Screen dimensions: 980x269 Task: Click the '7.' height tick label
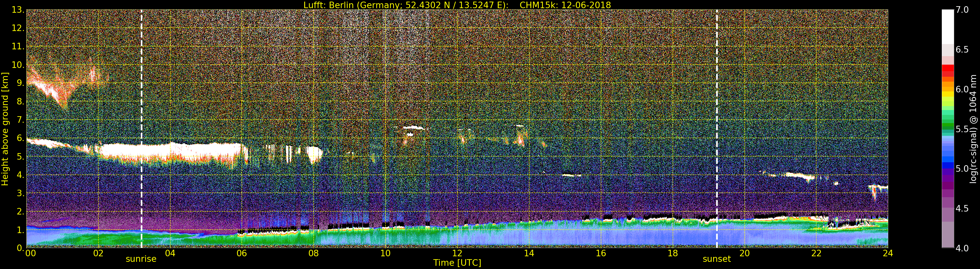(20, 120)
